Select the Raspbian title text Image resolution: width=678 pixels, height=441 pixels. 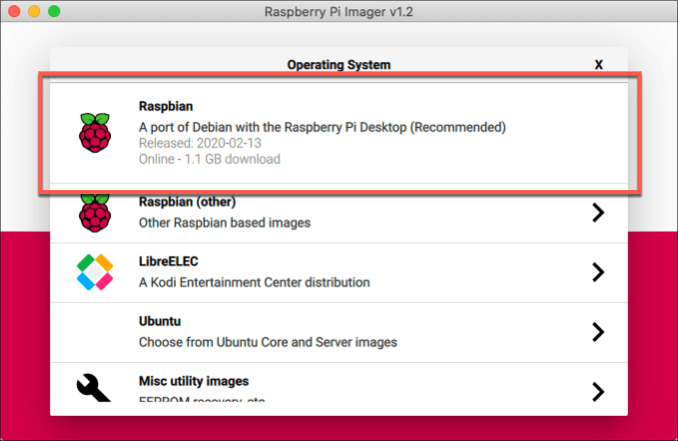tap(166, 106)
